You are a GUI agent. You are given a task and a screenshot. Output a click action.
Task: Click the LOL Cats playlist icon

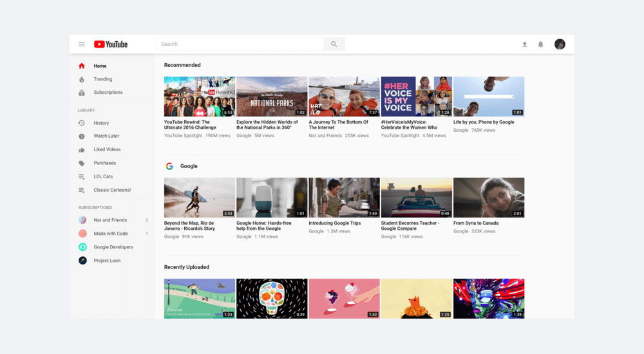pyautogui.click(x=82, y=176)
